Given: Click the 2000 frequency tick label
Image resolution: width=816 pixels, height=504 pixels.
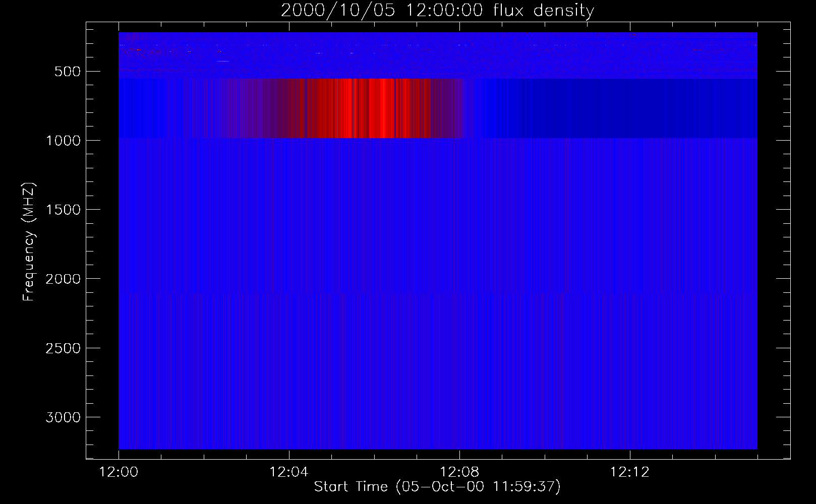Looking at the screenshot, I should pyautogui.click(x=63, y=279).
